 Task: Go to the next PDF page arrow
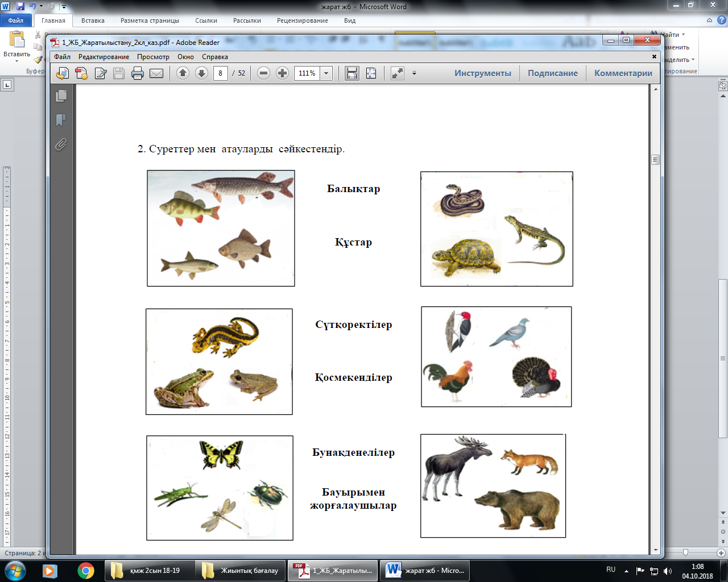coord(201,73)
